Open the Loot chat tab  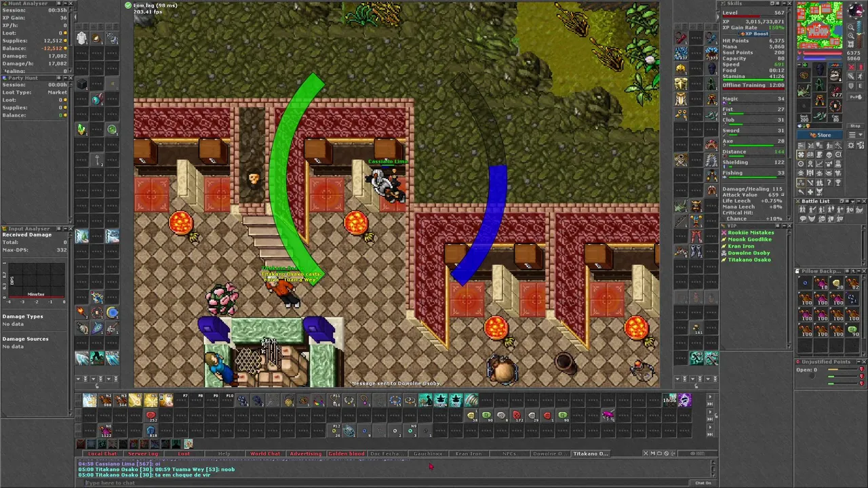(x=183, y=453)
